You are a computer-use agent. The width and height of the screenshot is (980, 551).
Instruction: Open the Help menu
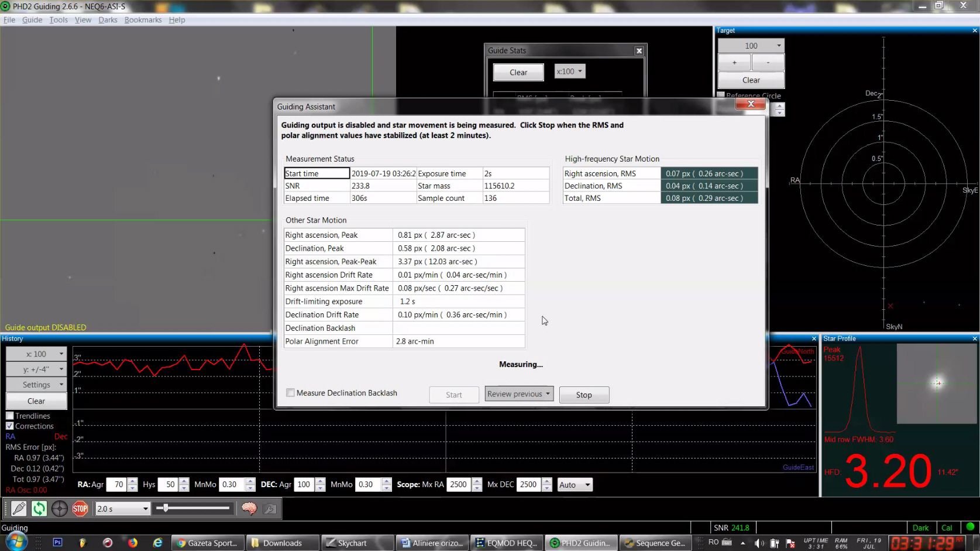(x=177, y=20)
